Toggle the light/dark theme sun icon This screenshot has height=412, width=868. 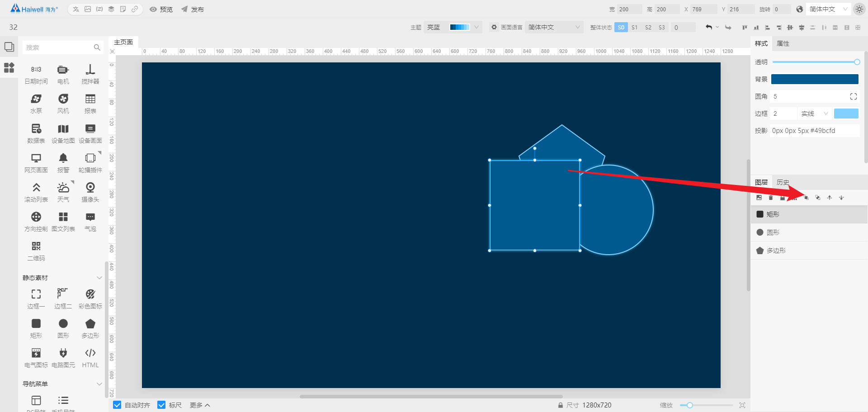[859, 9]
